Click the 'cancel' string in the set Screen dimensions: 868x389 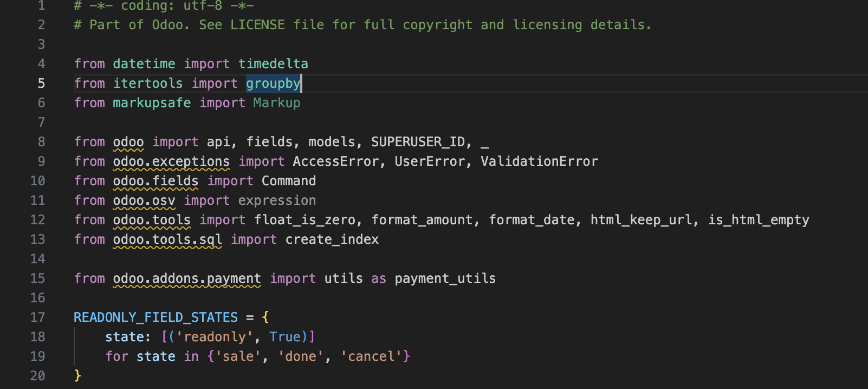[371, 356]
